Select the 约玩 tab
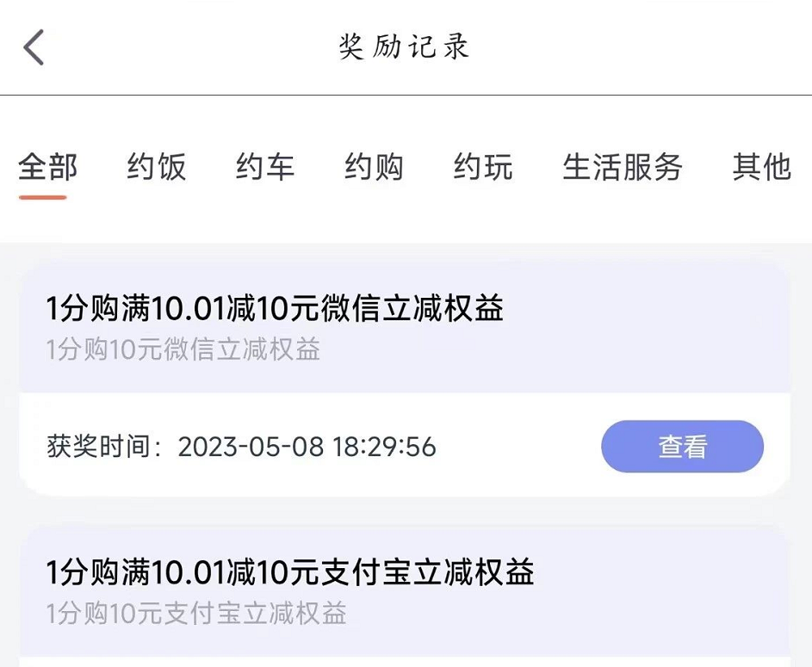The width and height of the screenshot is (812, 667). [x=483, y=167]
